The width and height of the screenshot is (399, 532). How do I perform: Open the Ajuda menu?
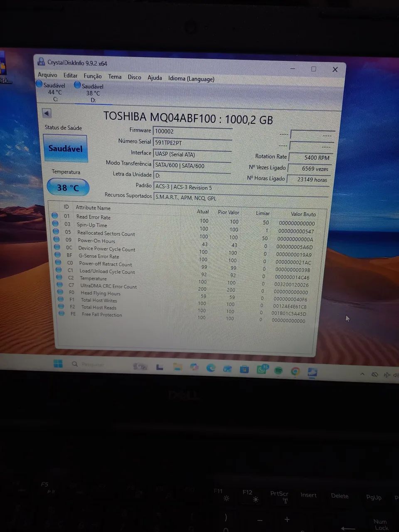coord(155,78)
